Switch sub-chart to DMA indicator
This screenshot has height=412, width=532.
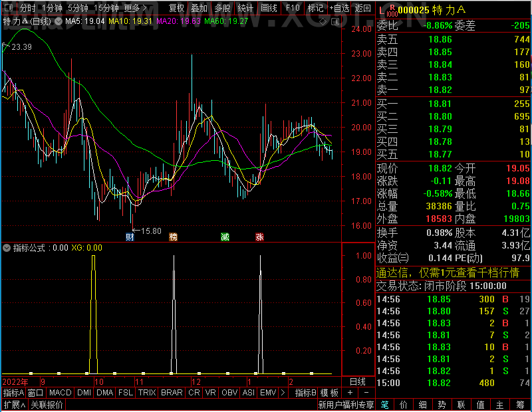(x=105, y=393)
